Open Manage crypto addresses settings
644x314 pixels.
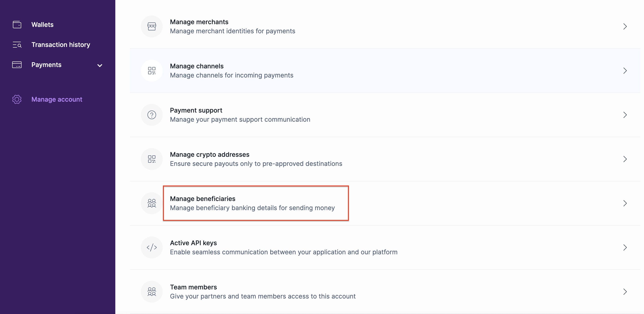(x=209, y=154)
